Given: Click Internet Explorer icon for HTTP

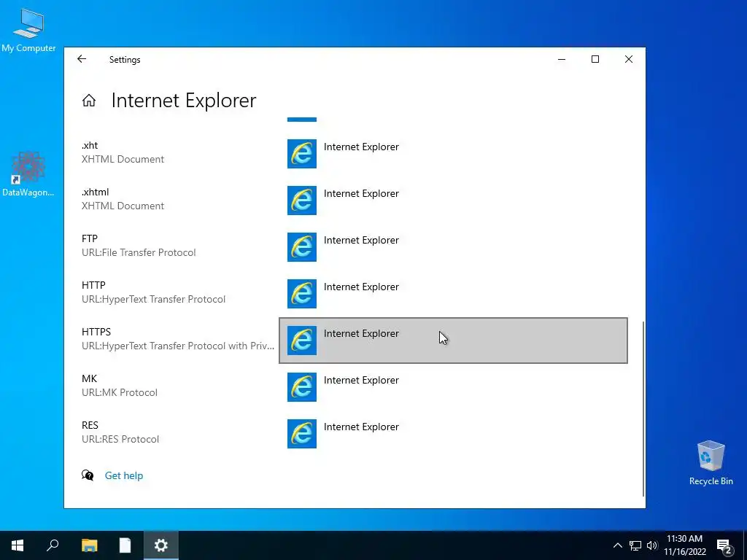Looking at the screenshot, I should (301, 294).
